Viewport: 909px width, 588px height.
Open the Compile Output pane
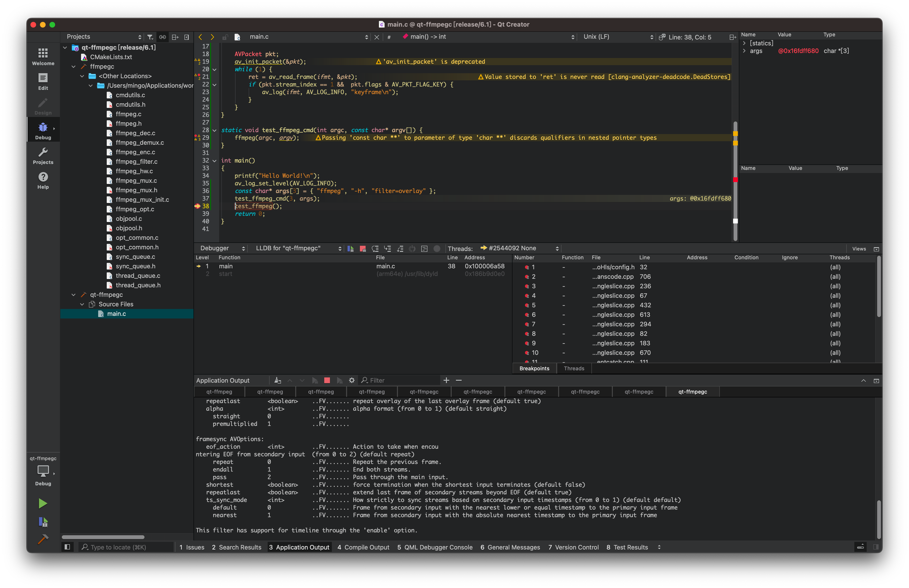tap(363, 547)
